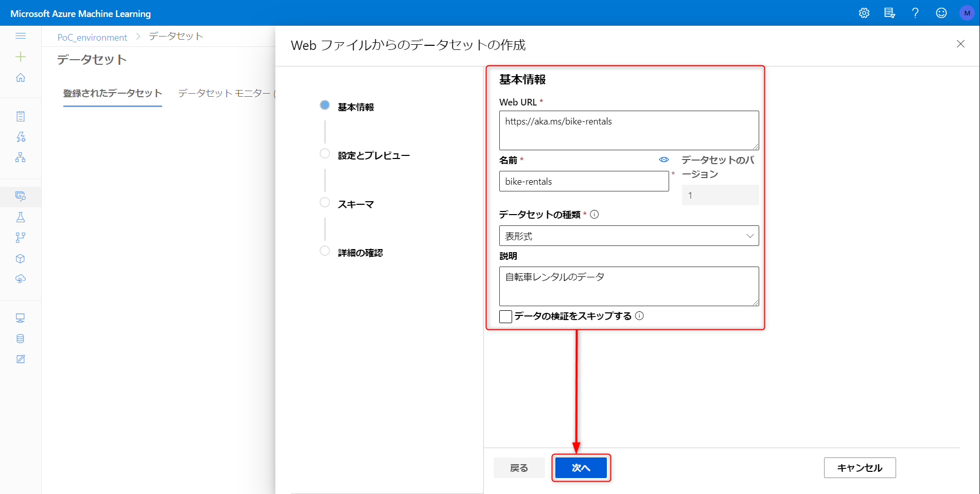Close the Web ファイル dataset creation panel
Screen dimensions: 980x494
(x=960, y=44)
